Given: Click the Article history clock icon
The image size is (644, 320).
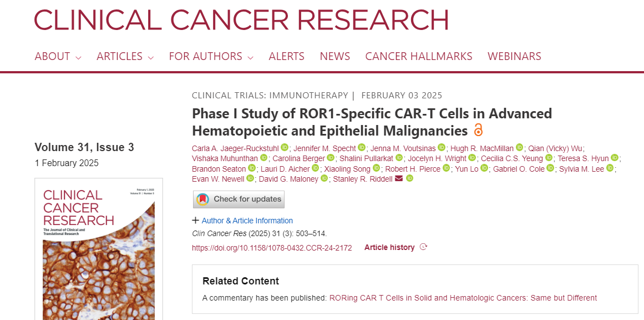Looking at the screenshot, I should [x=423, y=247].
